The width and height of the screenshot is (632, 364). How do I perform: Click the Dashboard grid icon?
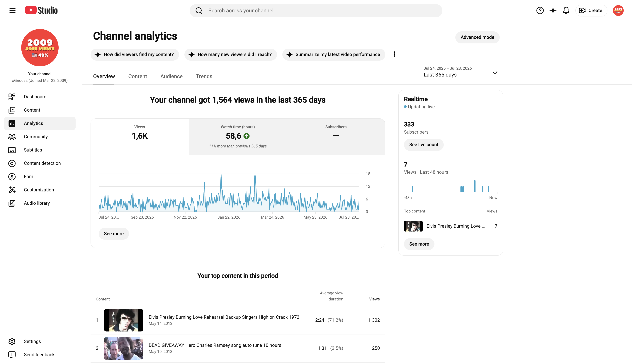12,97
